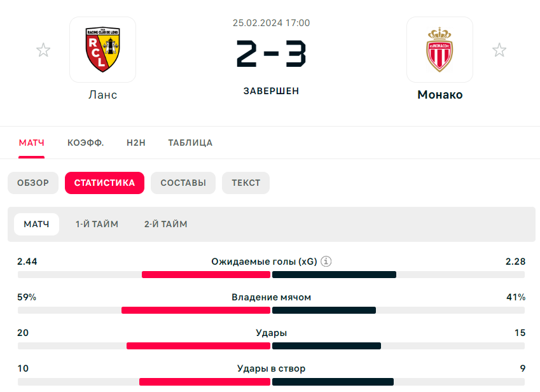Select the ОБЗОР button
This screenshot has height=392, width=540.
(x=33, y=183)
